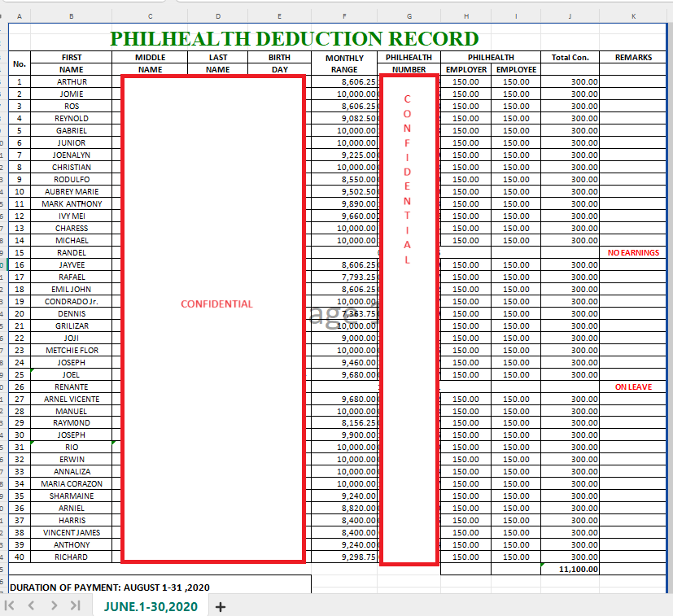
Task: Select the grand total 11,100.00 cell
Action: (x=570, y=569)
